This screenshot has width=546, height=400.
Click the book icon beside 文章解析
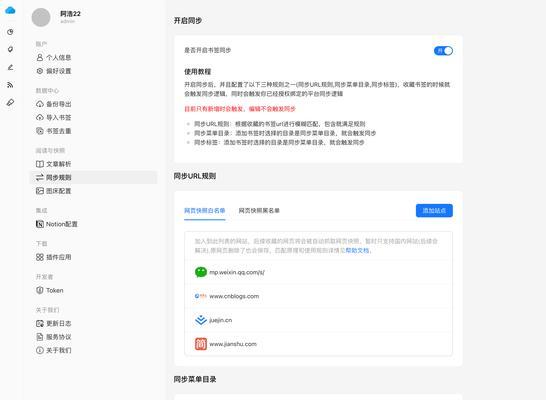(x=40, y=164)
